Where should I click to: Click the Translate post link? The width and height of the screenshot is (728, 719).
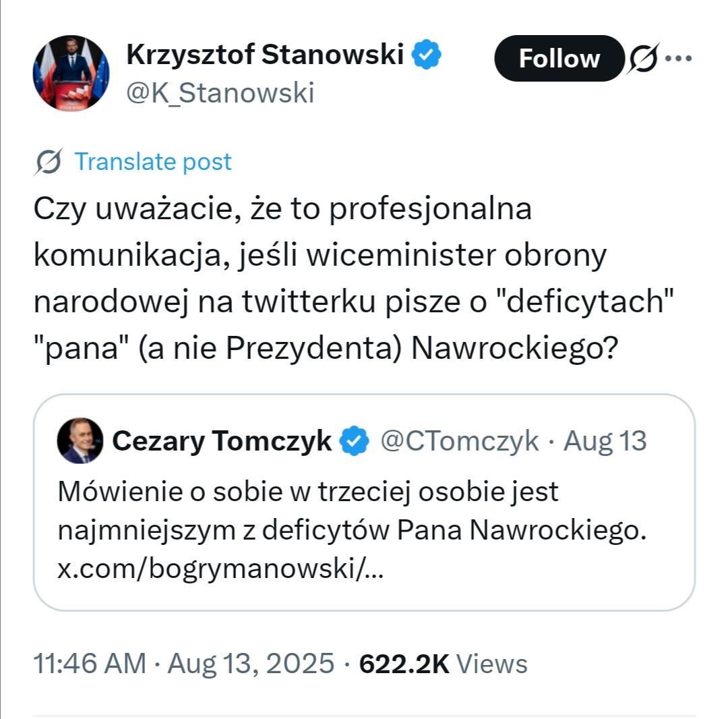153,162
